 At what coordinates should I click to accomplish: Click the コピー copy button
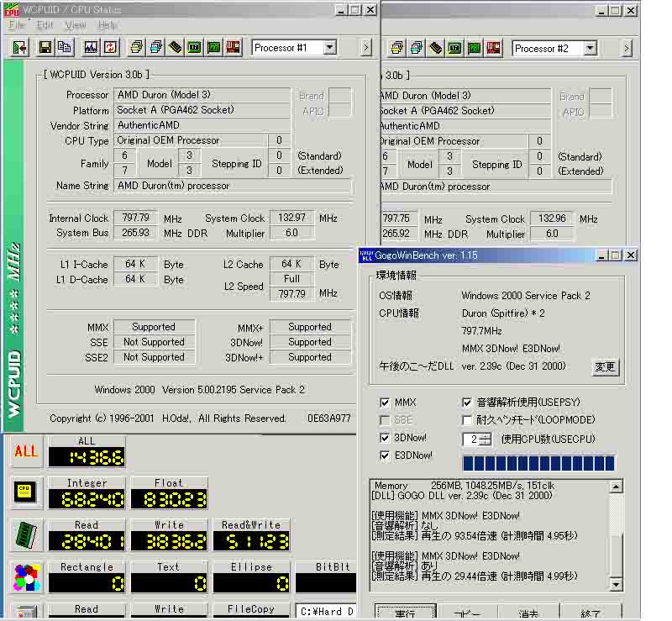coord(467,612)
